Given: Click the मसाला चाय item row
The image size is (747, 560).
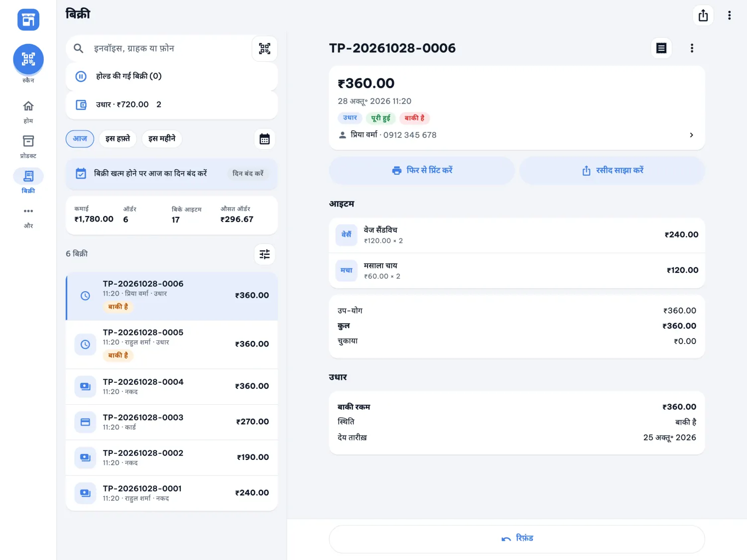Looking at the screenshot, I should coord(517,271).
